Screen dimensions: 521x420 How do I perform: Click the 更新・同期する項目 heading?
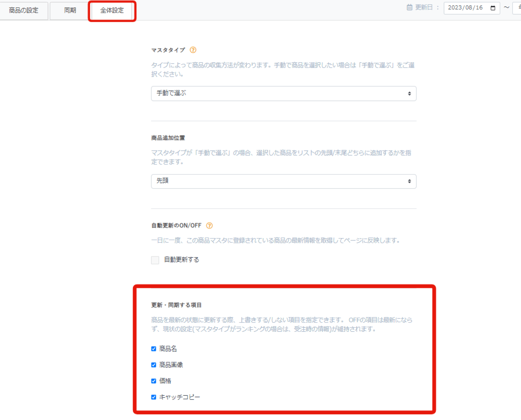tap(176, 305)
